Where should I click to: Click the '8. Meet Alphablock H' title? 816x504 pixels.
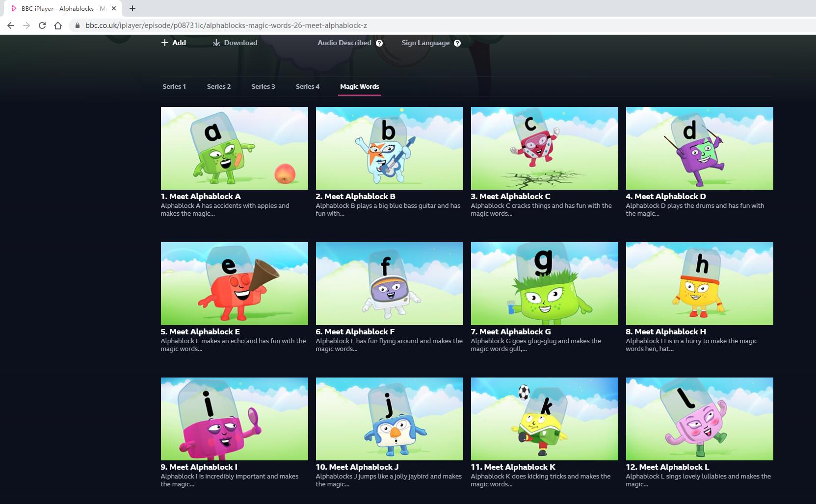tap(666, 331)
